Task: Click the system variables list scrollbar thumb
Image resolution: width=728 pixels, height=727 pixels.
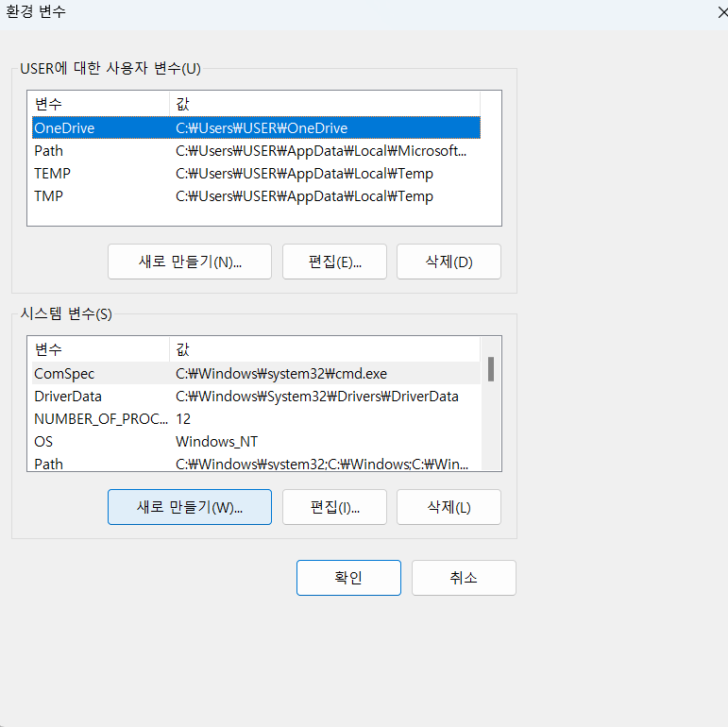Action: (x=491, y=369)
